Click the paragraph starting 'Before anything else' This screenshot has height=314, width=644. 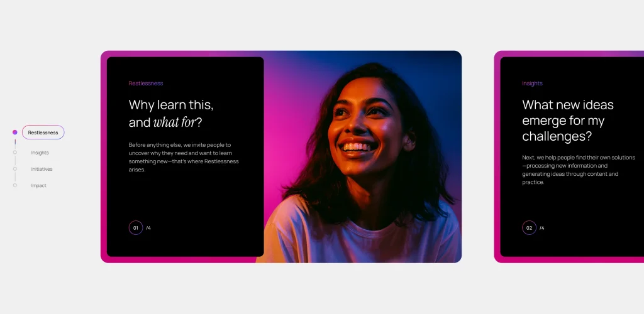tap(184, 157)
